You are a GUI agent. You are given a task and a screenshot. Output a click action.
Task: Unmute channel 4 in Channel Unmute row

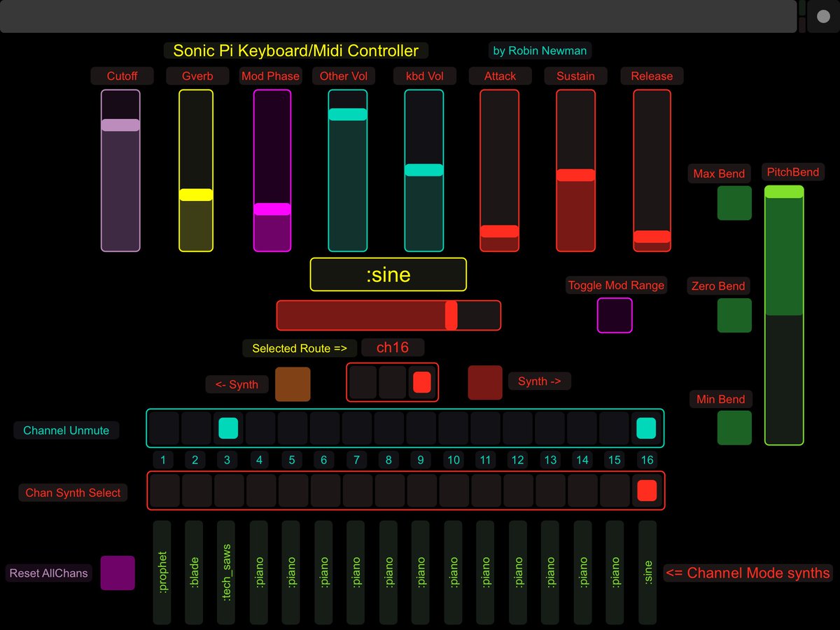260,428
